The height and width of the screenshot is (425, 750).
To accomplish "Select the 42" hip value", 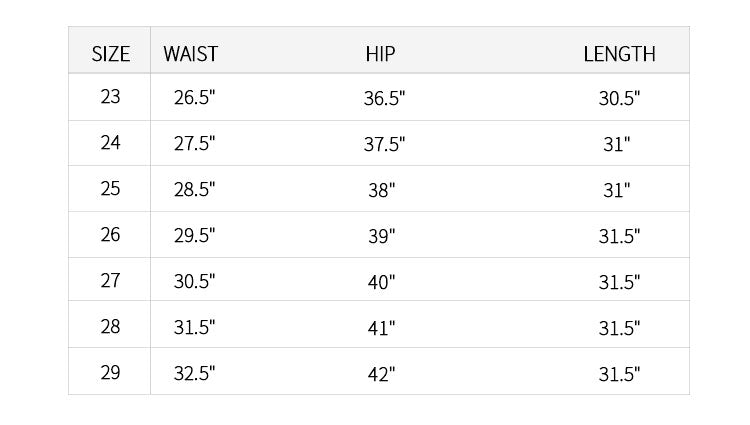I will pos(381,374).
